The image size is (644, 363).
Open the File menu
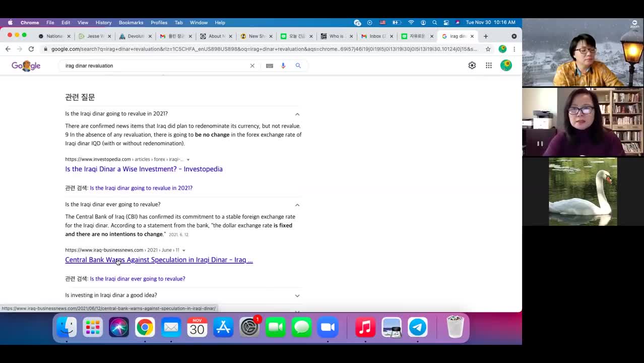coord(50,23)
